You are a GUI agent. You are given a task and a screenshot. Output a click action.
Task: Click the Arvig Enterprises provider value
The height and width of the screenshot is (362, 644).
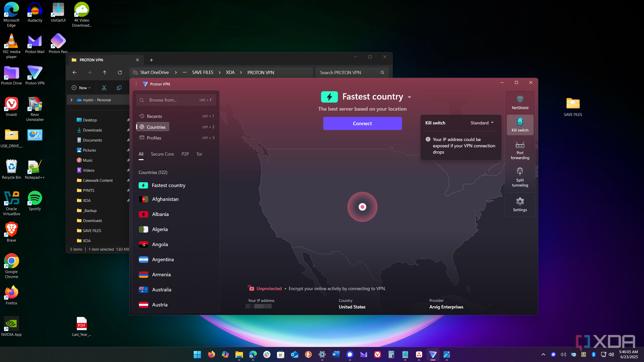click(446, 307)
